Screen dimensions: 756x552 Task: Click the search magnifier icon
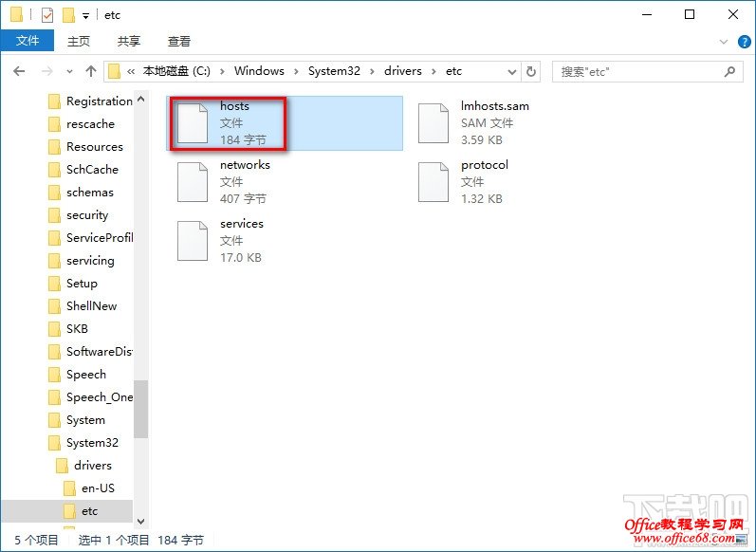point(729,72)
